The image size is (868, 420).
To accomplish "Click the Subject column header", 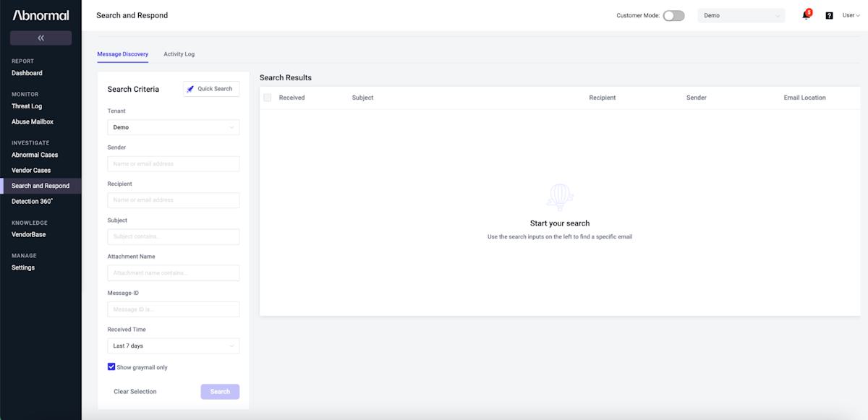I will tap(363, 98).
